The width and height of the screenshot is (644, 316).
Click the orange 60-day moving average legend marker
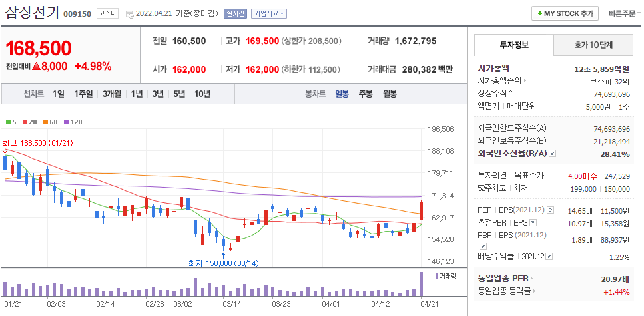click(x=45, y=122)
